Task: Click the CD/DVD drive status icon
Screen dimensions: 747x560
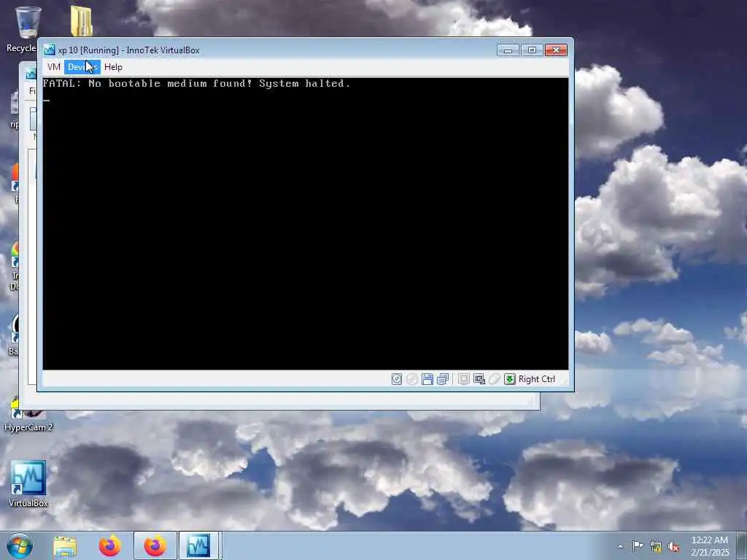Action: click(x=412, y=379)
